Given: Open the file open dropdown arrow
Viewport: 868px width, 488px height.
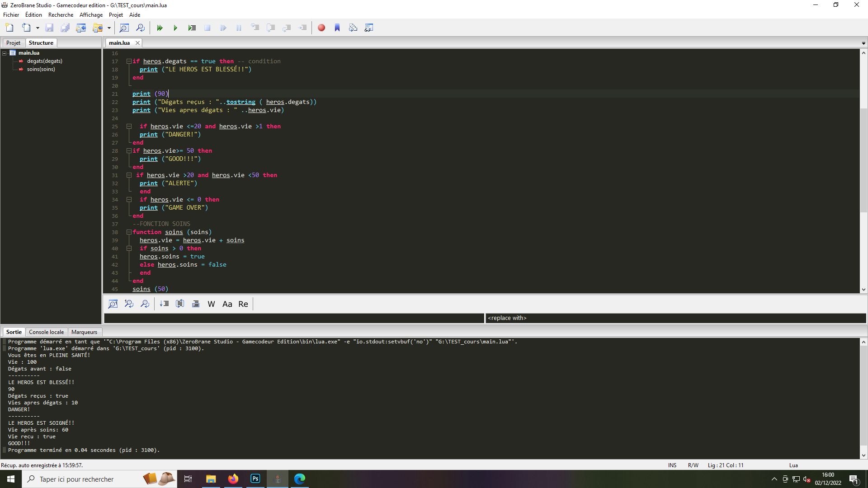Looking at the screenshot, I should tap(38, 28).
